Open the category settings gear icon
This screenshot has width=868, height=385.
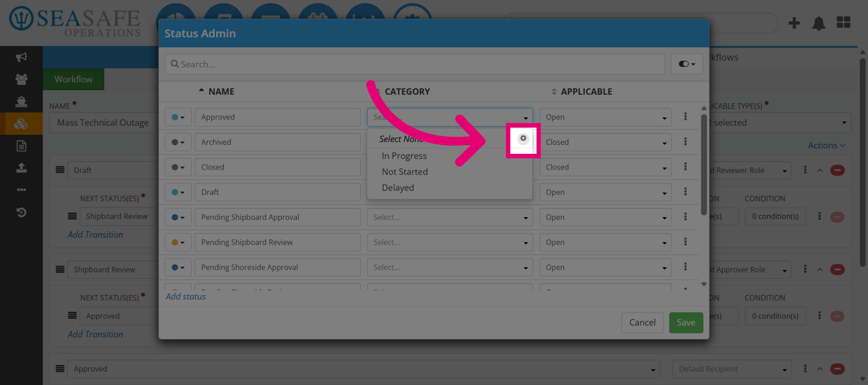pos(523,138)
